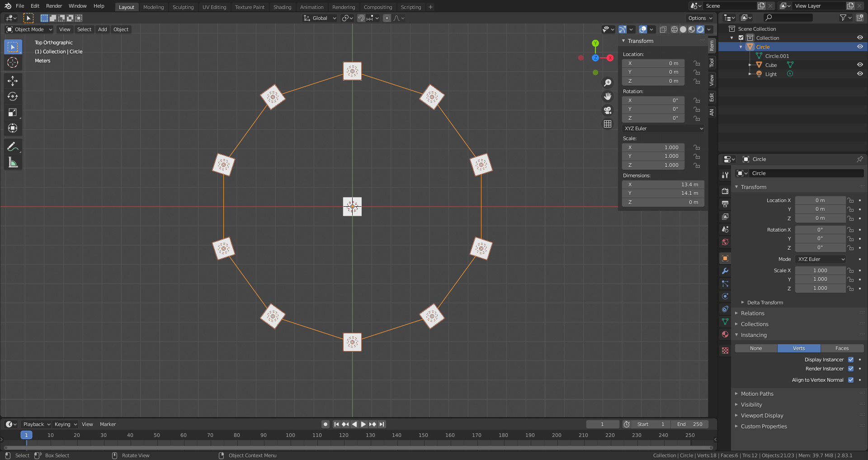Set instancing to Faces
Image resolution: width=868 pixels, height=460 pixels.
coord(842,348)
